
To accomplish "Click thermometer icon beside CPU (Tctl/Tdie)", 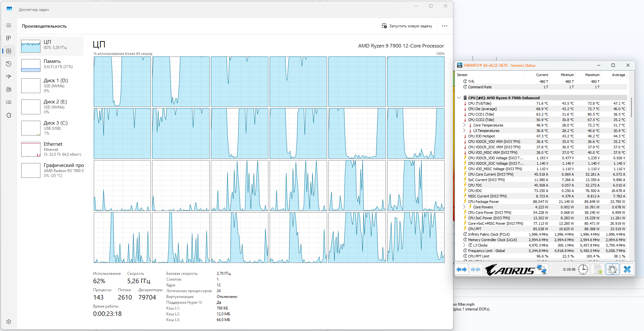I will (x=465, y=103).
